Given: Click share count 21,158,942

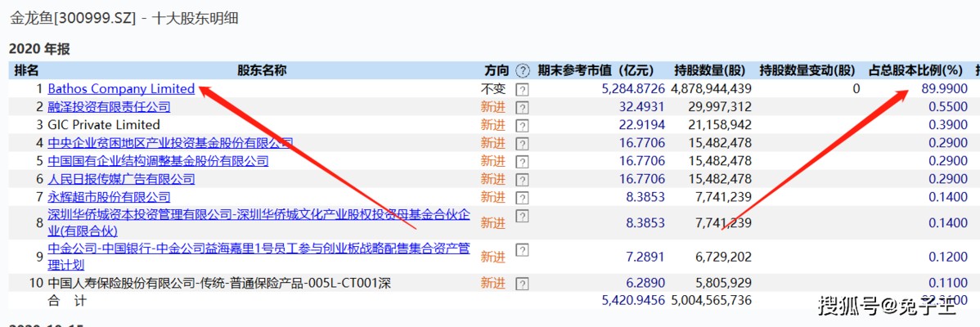Looking at the screenshot, I should (722, 125).
